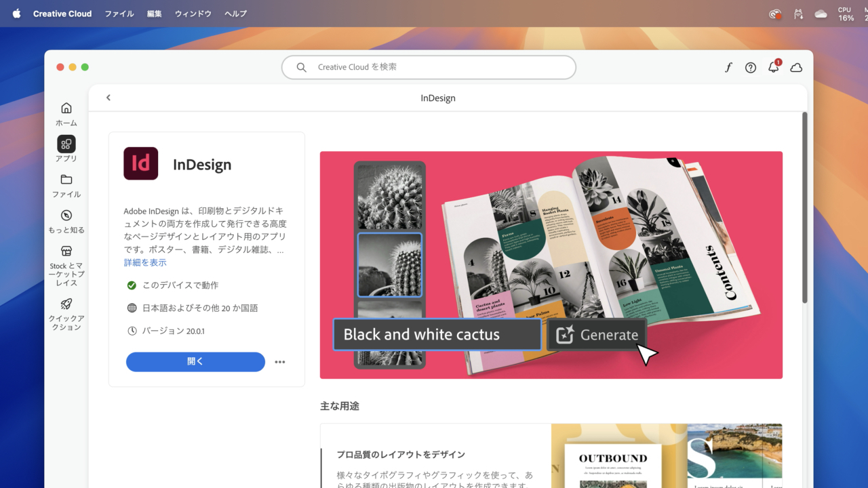Open the Files (ファイル) sidebar section
The width and height of the screenshot is (868, 488).
click(x=66, y=186)
